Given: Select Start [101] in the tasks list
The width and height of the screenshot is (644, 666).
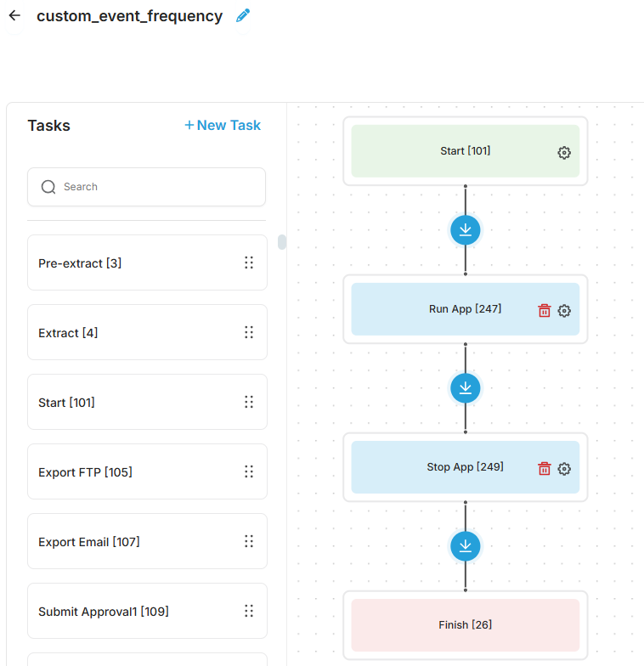Looking at the screenshot, I should pos(147,402).
